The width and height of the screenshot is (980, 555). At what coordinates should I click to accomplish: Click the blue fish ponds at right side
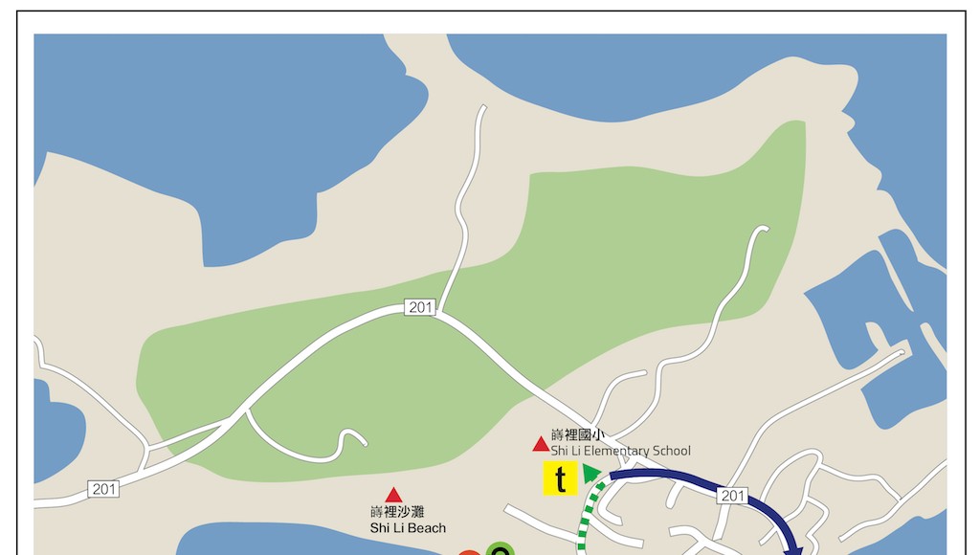(x=887, y=325)
